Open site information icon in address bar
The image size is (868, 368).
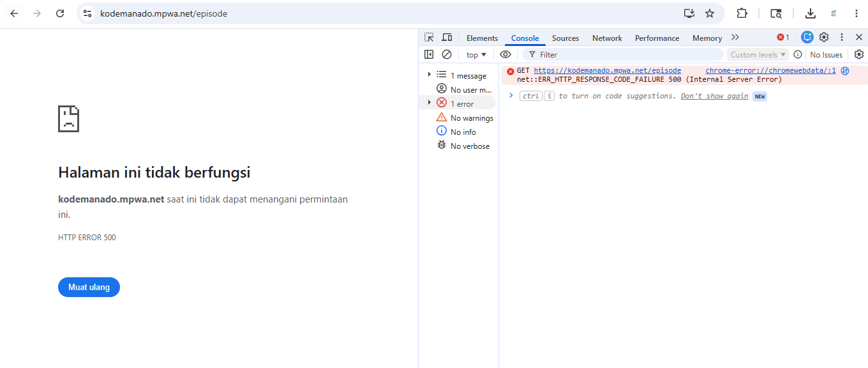[x=88, y=13]
